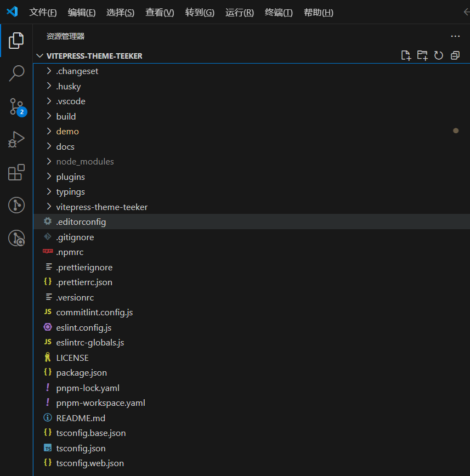Open the 文件(F) menu
470x476 pixels.
43,13
